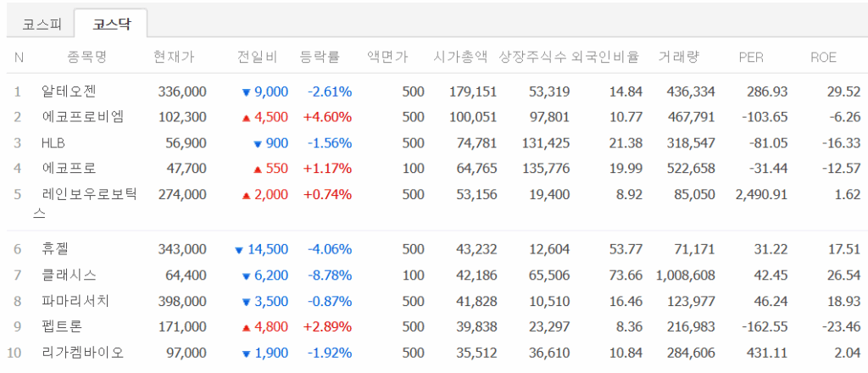
Task: Click the 종목명 column header
Action: click(x=87, y=57)
